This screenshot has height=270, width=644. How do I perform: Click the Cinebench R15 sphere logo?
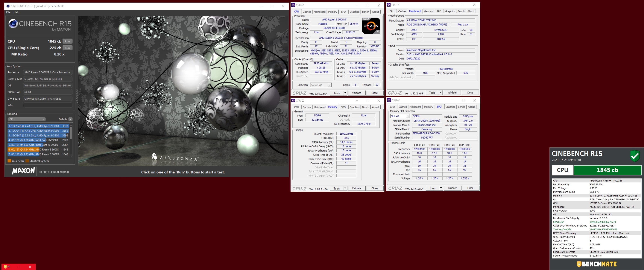(13, 24)
